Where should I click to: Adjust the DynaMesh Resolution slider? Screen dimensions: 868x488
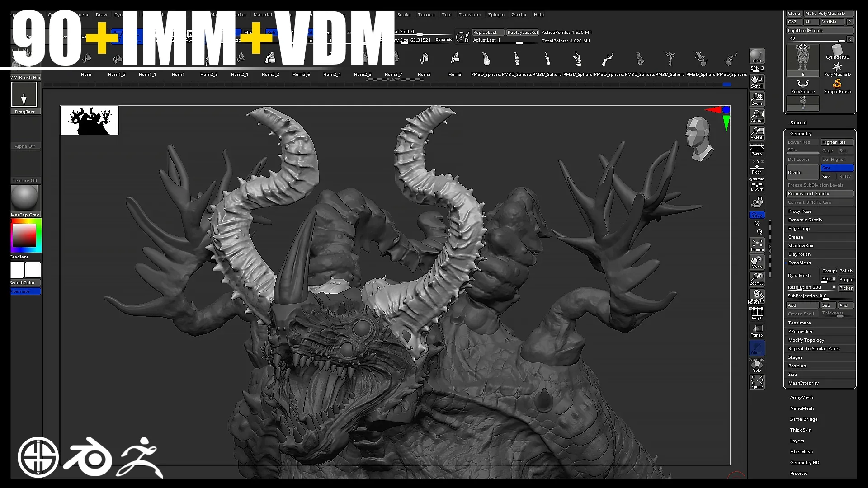pyautogui.click(x=811, y=288)
